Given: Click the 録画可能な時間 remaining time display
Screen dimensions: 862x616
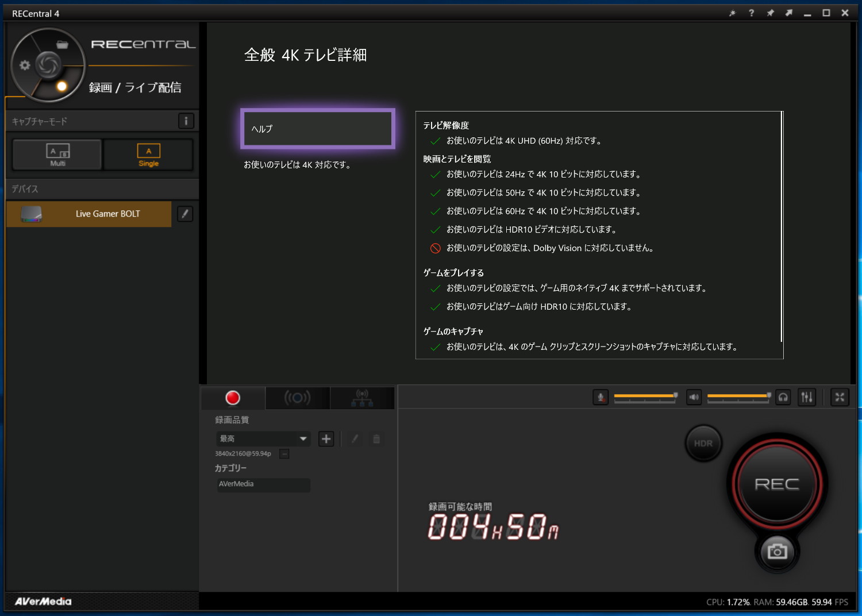Looking at the screenshot, I should coord(493,521).
